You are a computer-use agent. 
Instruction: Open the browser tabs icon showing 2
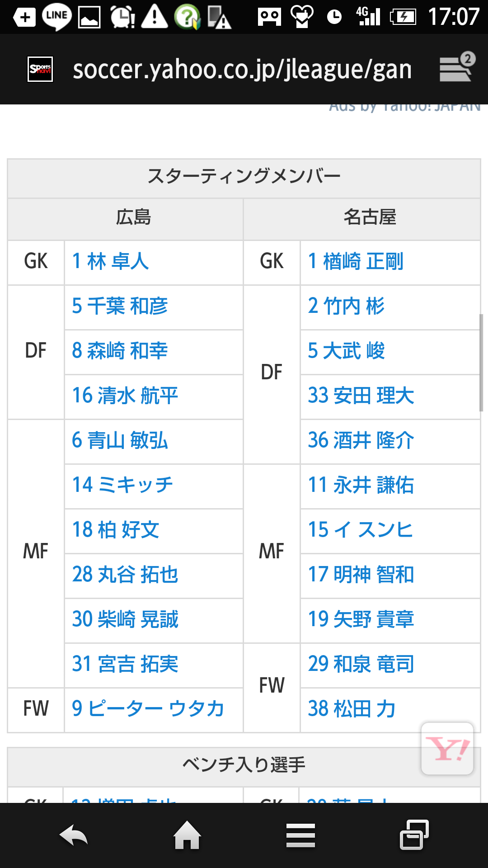(457, 68)
